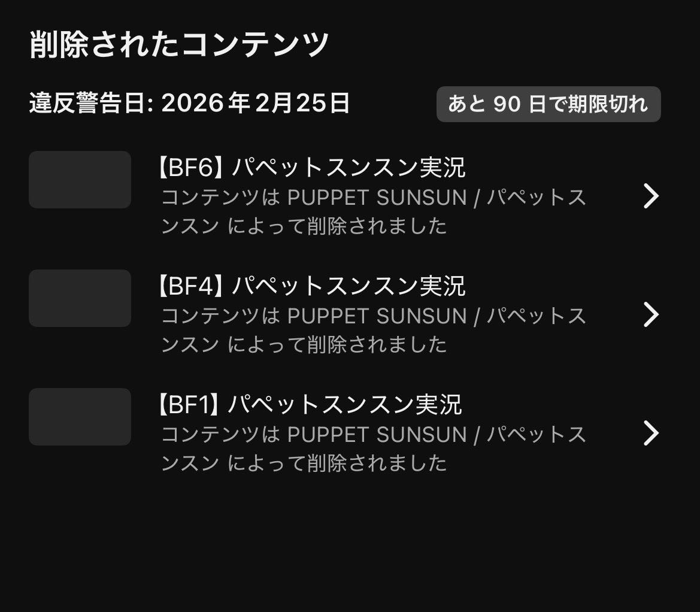
Task: Open the thumbnail next to 【BF1】 title
Action: click(80, 417)
